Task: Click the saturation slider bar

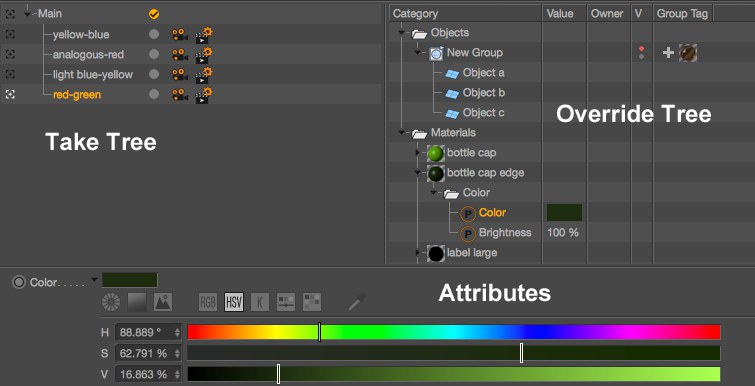Action: point(454,353)
